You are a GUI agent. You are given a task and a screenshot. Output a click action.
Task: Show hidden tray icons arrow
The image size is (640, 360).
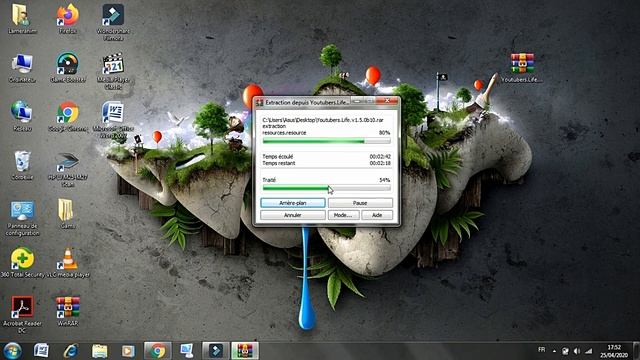pyautogui.click(x=554, y=351)
